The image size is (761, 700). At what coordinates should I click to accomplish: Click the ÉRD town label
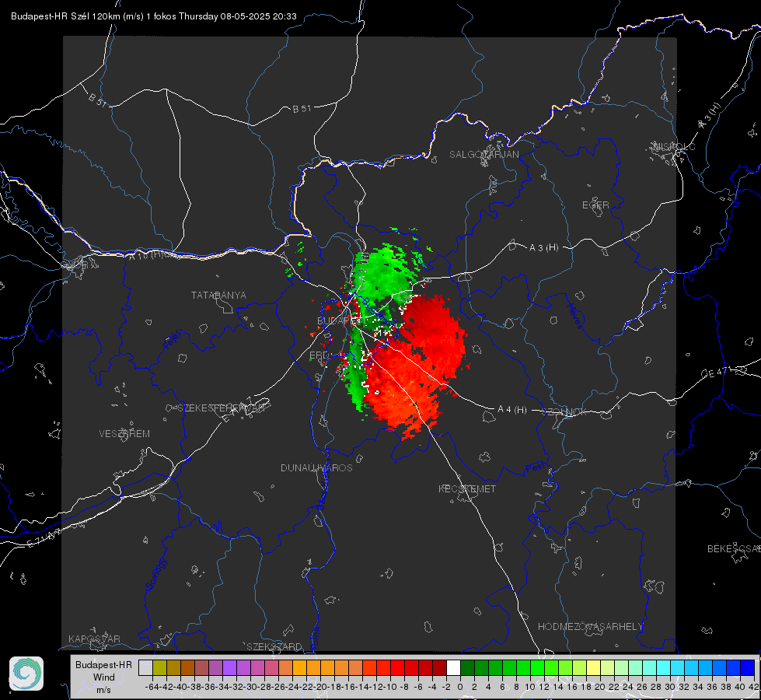tap(319, 355)
